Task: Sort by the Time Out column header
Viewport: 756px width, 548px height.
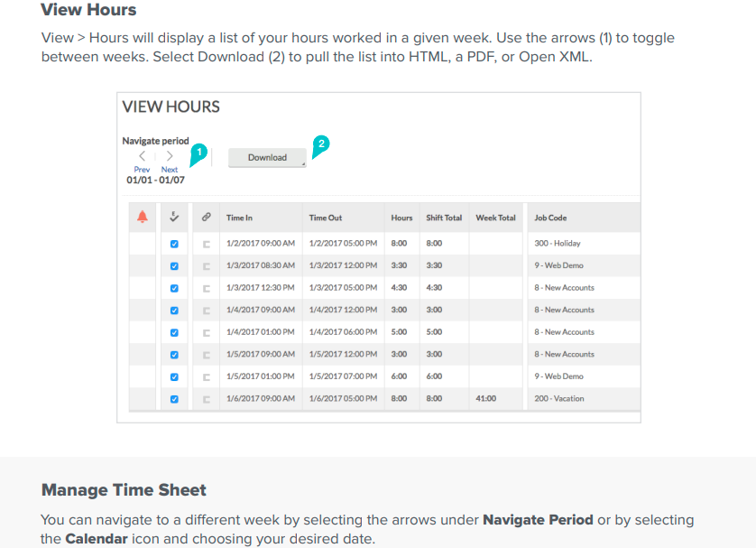Action: click(325, 218)
